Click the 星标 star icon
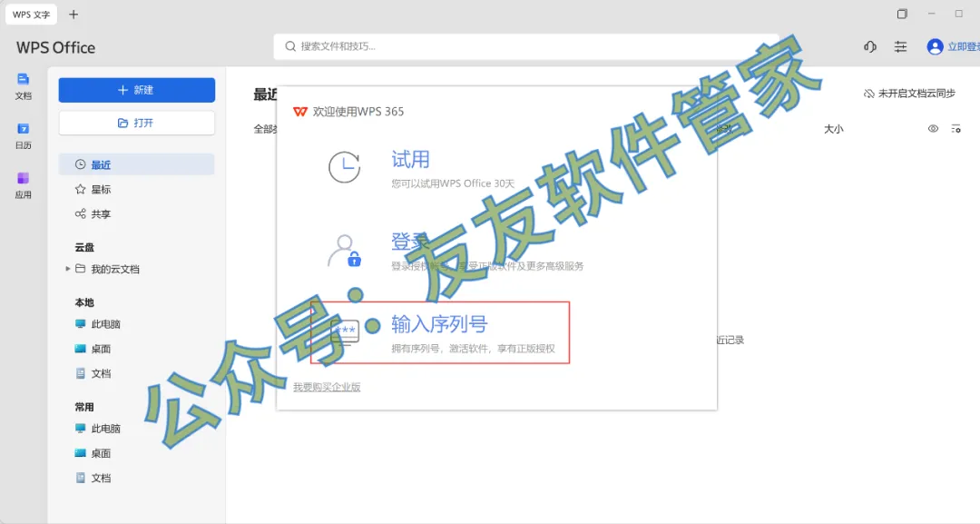Viewport: 980px width, 524px height. pos(80,189)
